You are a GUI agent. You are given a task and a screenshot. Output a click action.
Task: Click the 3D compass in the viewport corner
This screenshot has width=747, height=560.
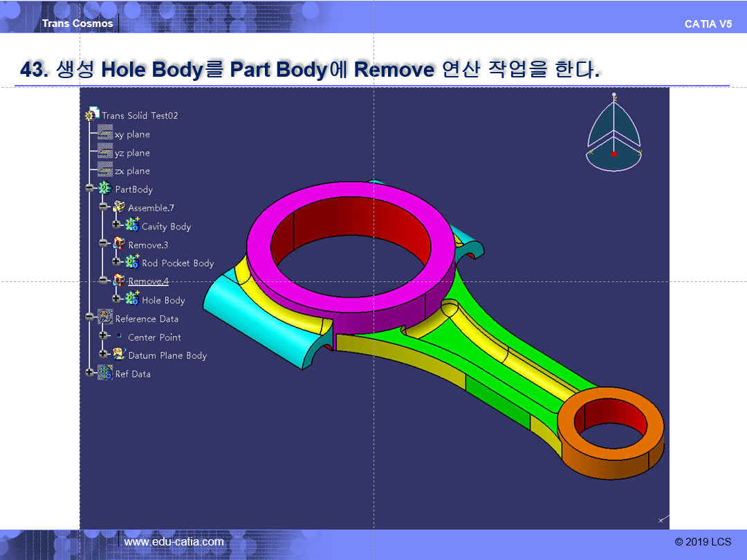click(x=614, y=136)
